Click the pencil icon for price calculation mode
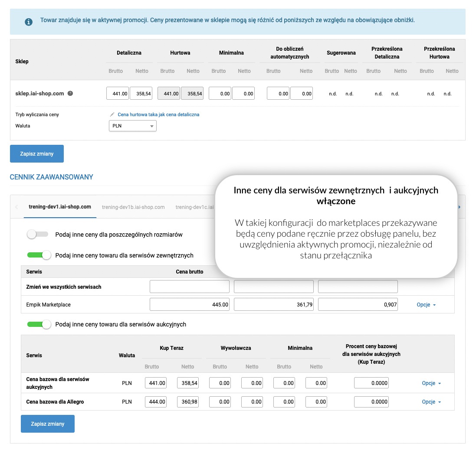Screen dimensions: 476x450 tap(112, 114)
